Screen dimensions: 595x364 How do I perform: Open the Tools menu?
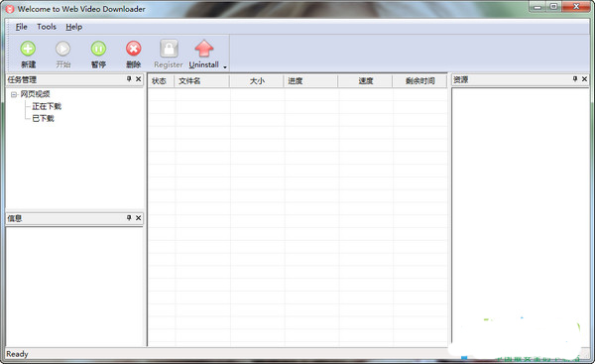click(47, 27)
